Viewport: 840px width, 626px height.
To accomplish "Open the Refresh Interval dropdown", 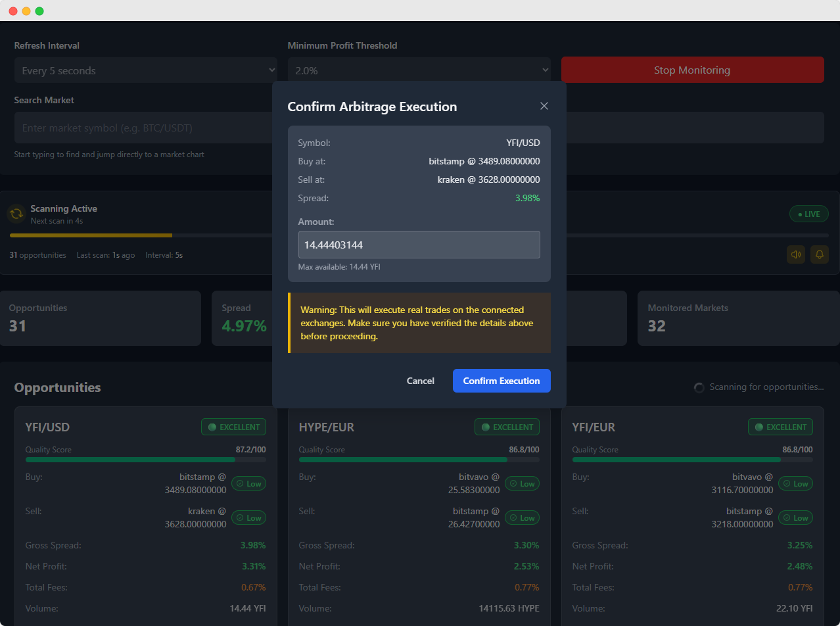I will click(x=146, y=70).
